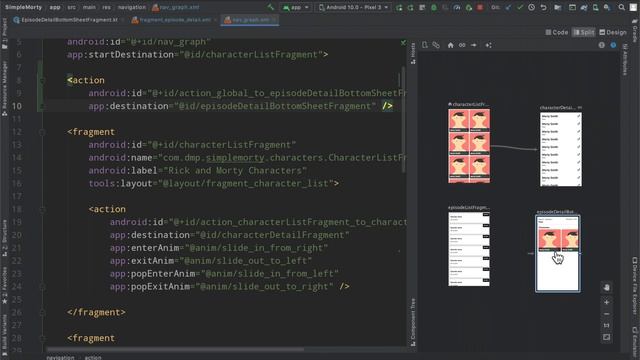Screen dimensions: 640x360
Task: Select the Pan hand tool
Action: [x=607, y=287]
